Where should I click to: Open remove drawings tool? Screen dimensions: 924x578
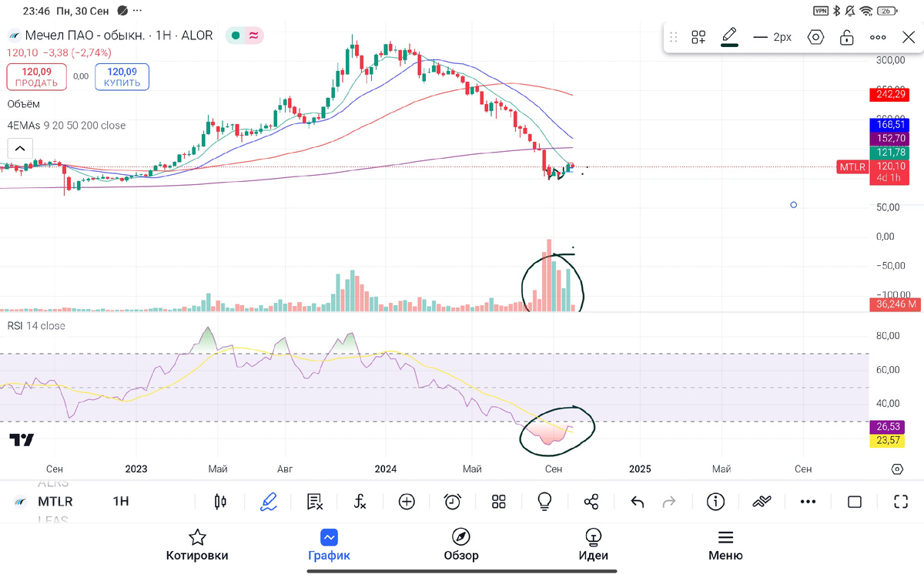point(314,502)
